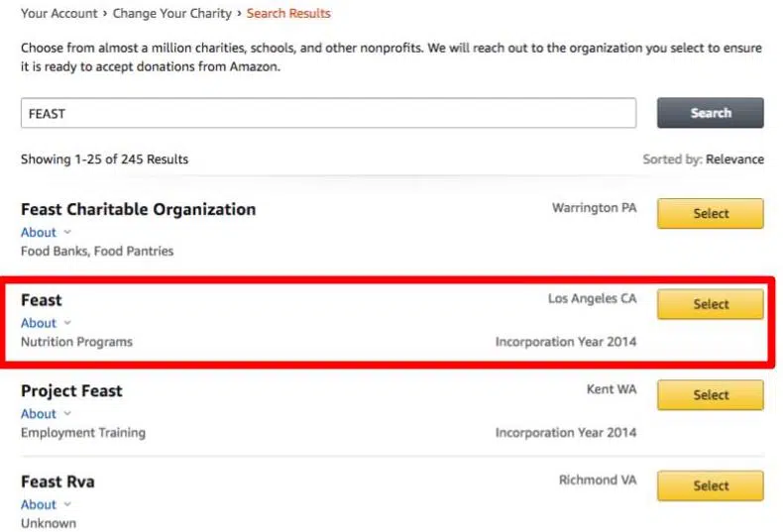Click the FEAST search input field
The width and height of the screenshot is (783, 532).
329,113
